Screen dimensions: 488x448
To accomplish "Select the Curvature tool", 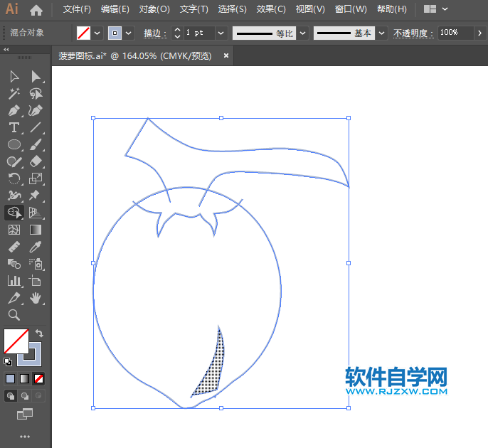I will coord(36,111).
